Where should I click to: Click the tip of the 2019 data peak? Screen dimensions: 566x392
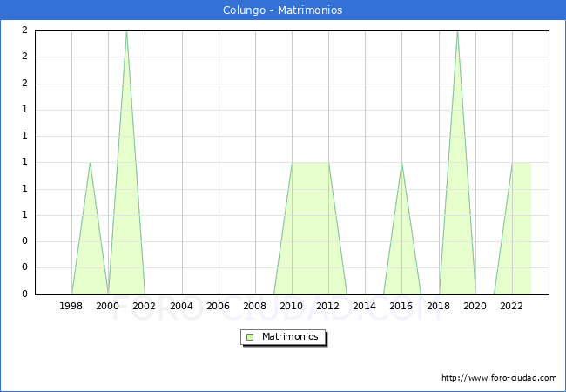(457, 32)
